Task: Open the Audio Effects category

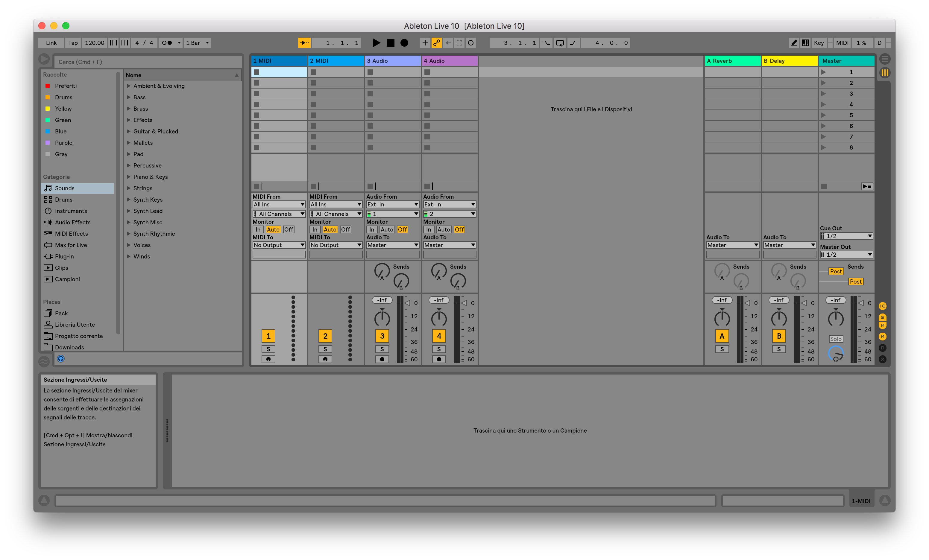Action: [x=72, y=222]
